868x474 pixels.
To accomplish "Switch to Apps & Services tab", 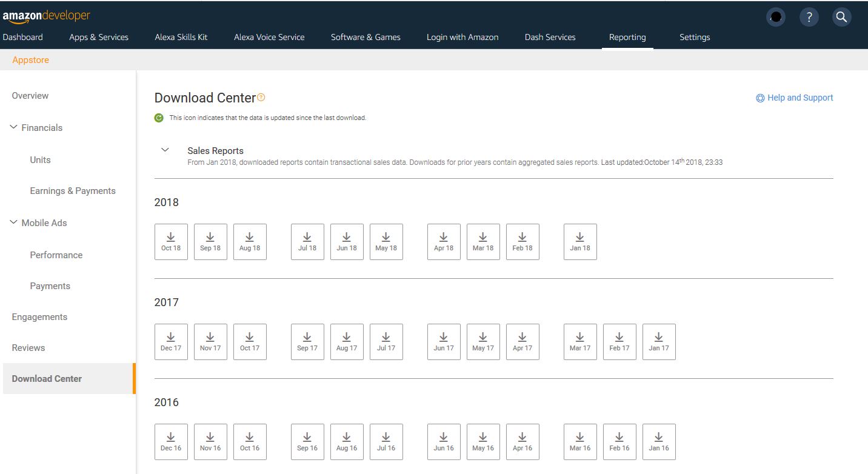I will (99, 37).
